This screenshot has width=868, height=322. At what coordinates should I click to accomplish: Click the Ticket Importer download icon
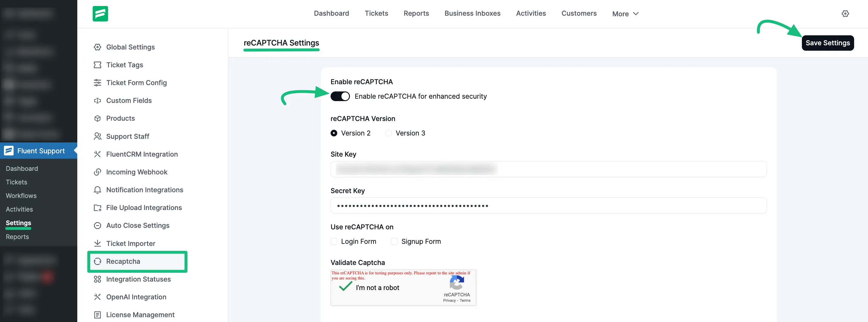(x=98, y=243)
